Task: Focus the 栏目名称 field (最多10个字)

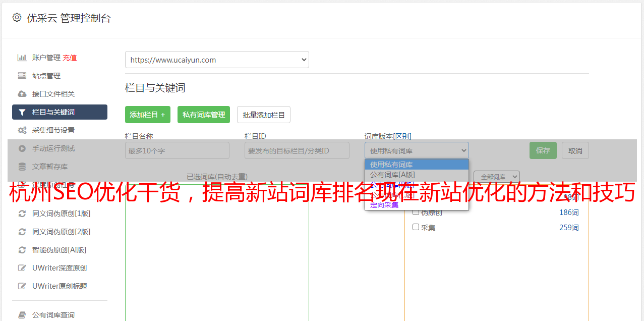Action: (x=177, y=150)
